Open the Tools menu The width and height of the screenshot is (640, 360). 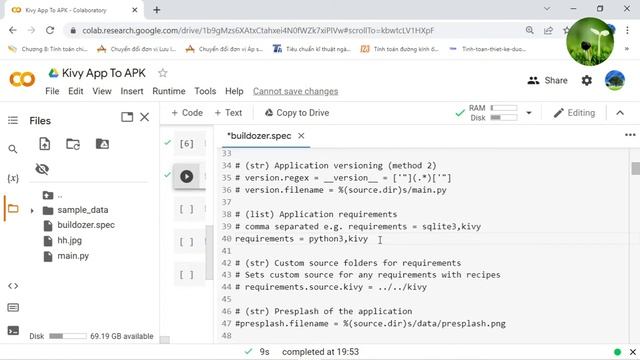pyautogui.click(x=205, y=91)
